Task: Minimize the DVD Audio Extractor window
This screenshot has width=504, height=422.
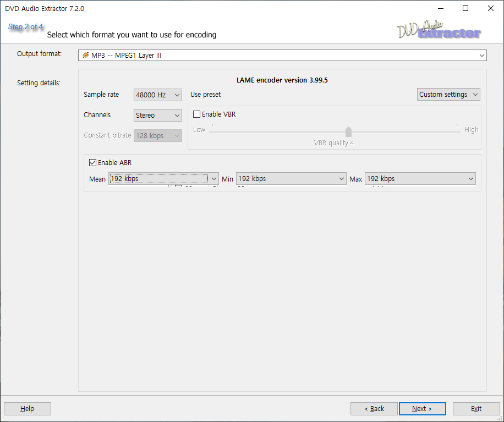Action: pyautogui.click(x=441, y=8)
